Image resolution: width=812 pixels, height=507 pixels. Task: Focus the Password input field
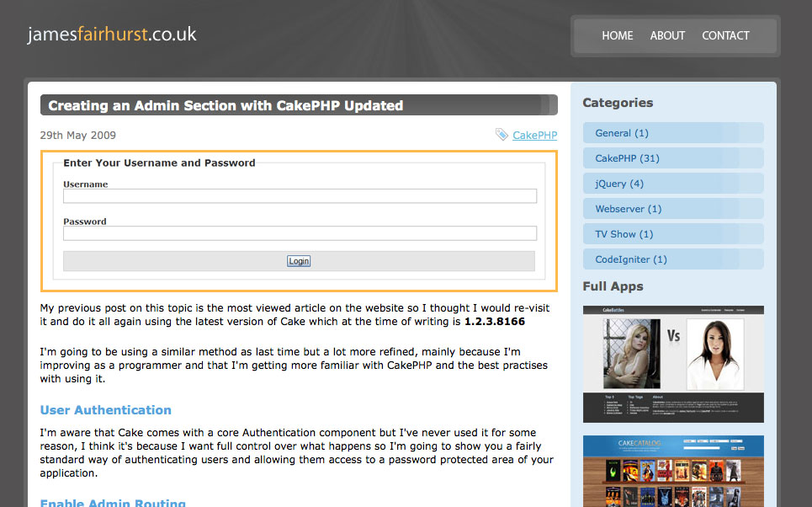300,233
